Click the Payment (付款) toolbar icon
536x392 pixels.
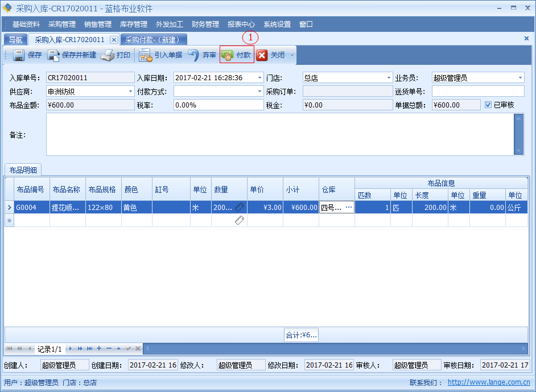pyautogui.click(x=228, y=56)
